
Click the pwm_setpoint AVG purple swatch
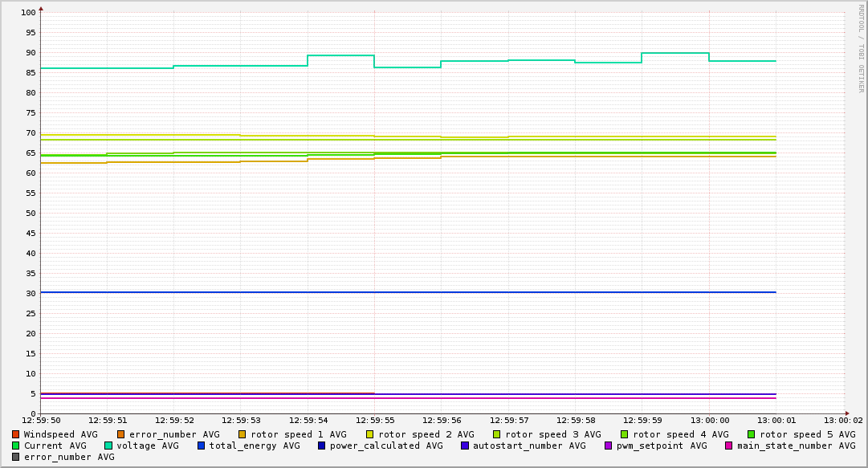point(609,446)
